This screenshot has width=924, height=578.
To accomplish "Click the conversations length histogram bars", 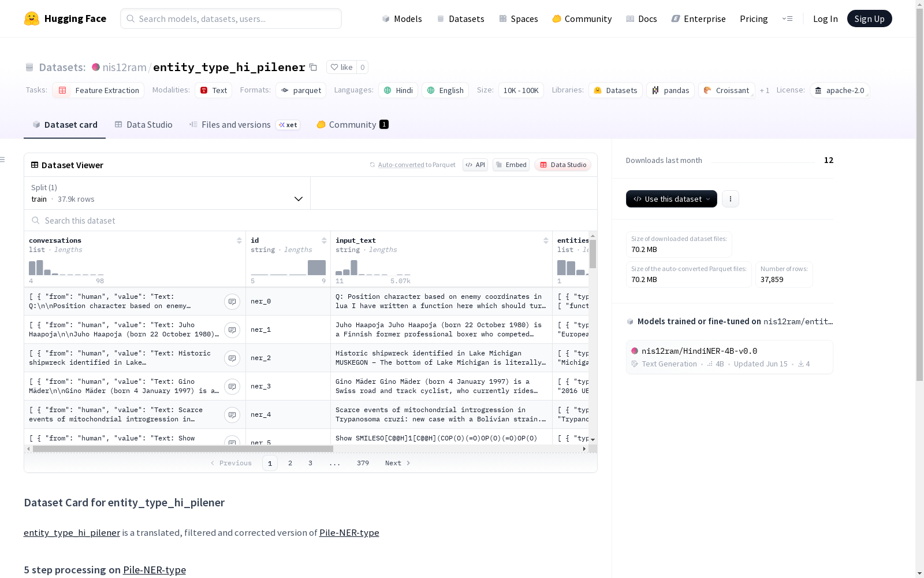I will pyautogui.click(x=66, y=268).
